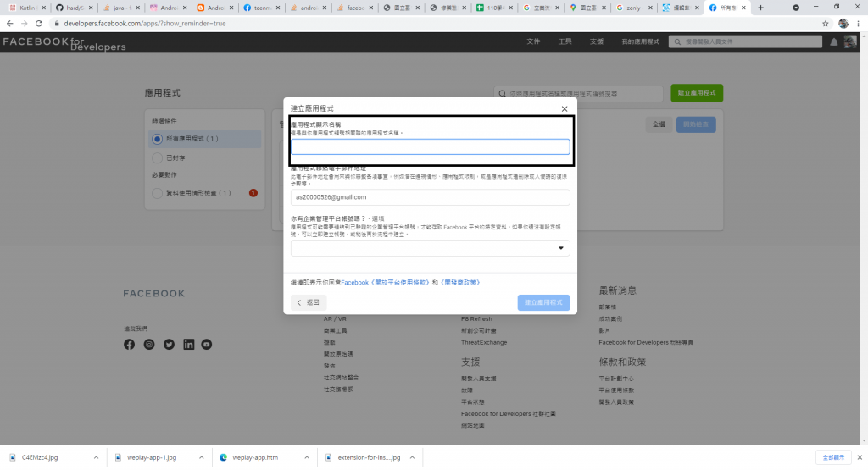This screenshot has width=868, height=470.
Task: Click the magnifier icon in app search box
Action: [x=502, y=93]
